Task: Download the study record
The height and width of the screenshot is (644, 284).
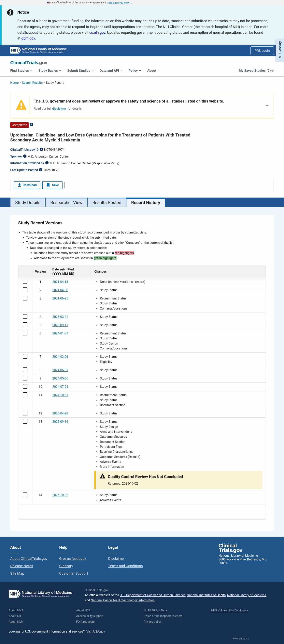Action: coord(27,185)
